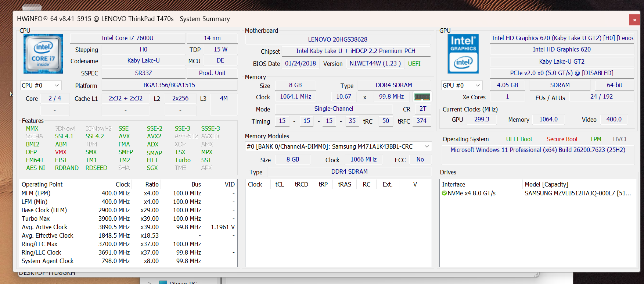Select the BIOS date 01/24/2018

pyautogui.click(x=301, y=64)
